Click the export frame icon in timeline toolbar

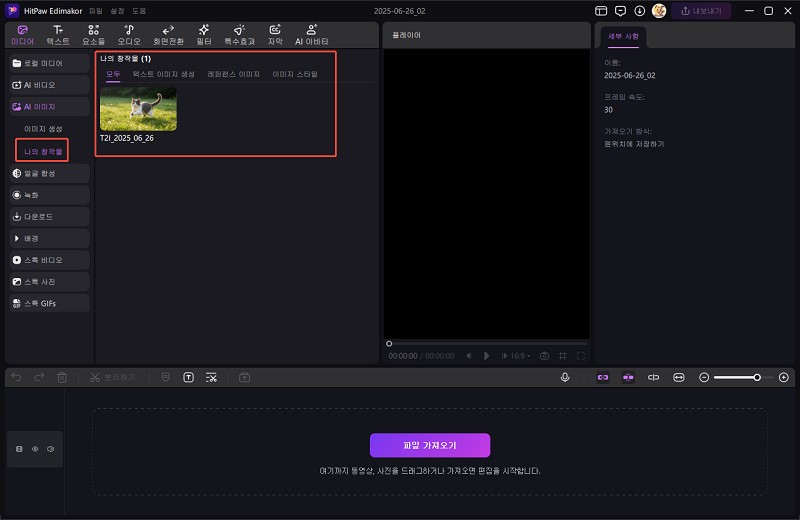tap(244, 377)
